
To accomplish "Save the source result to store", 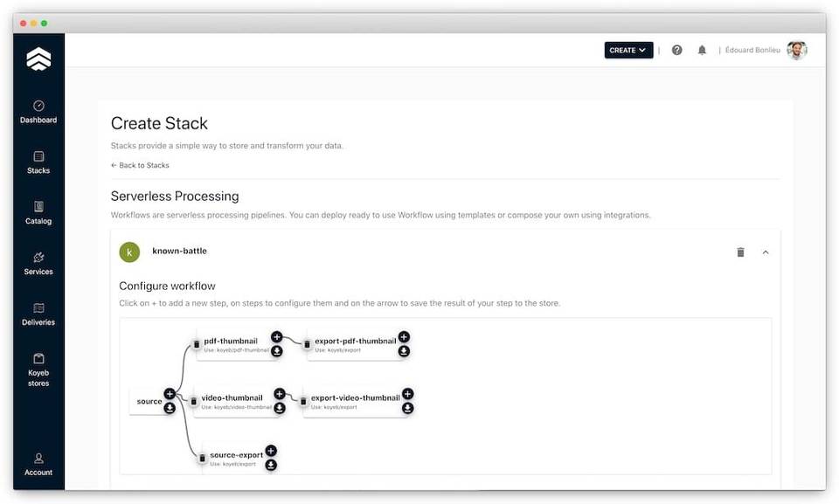I will coord(170,408).
